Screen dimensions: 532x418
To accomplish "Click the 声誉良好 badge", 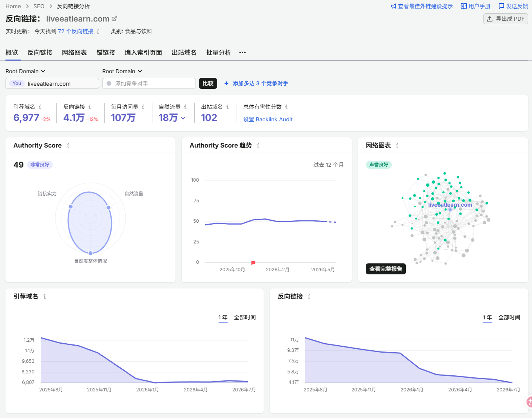I will click(379, 165).
